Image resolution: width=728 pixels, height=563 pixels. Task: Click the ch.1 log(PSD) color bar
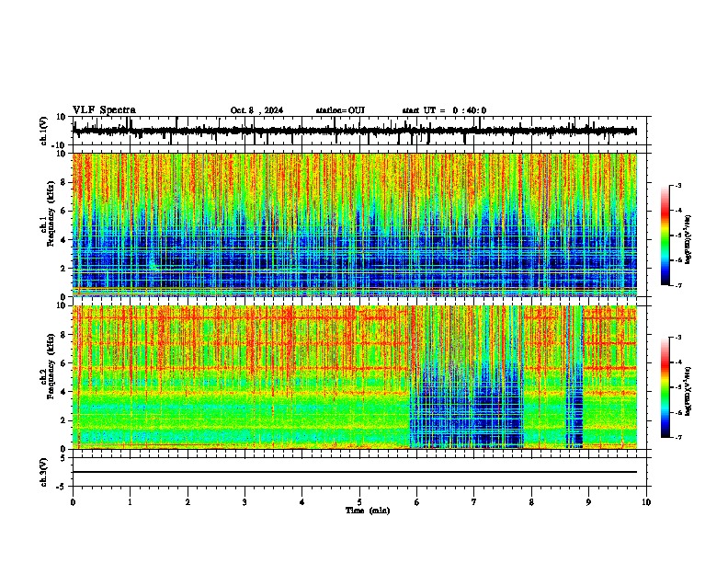(x=665, y=235)
